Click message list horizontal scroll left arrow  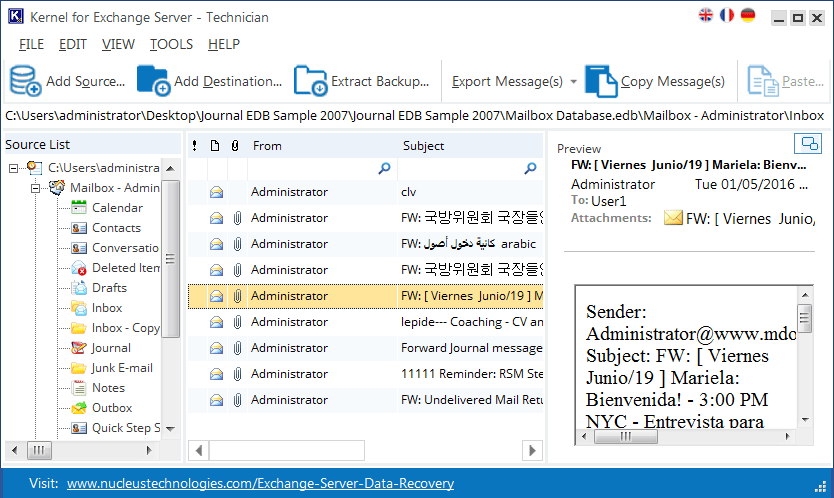198,451
